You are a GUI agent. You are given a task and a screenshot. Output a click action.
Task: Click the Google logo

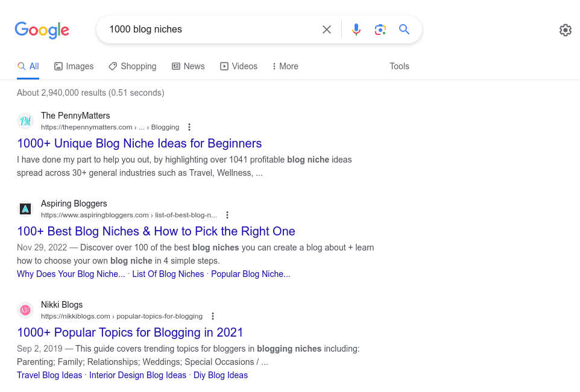42,30
